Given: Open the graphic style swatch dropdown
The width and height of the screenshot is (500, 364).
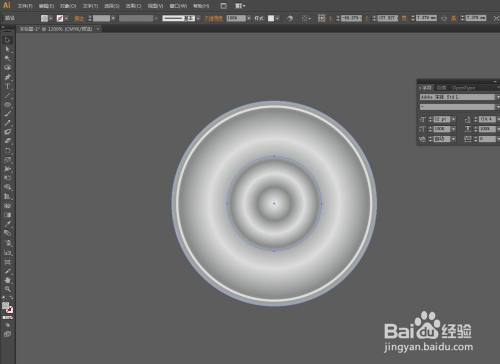Looking at the screenshot, I should [277, 18].
